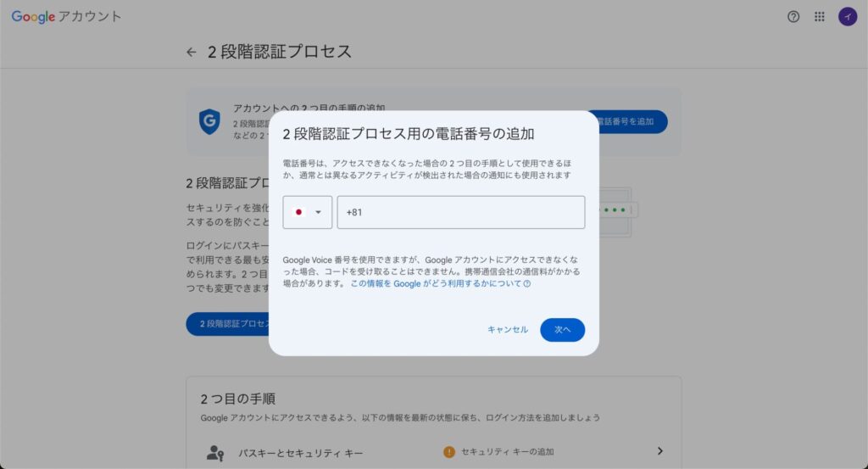This screenshot has width=868, height=469.
Task: Click the dialog title 2段階認証プロセス用の電話番号の追加
Action: point(409,134)
